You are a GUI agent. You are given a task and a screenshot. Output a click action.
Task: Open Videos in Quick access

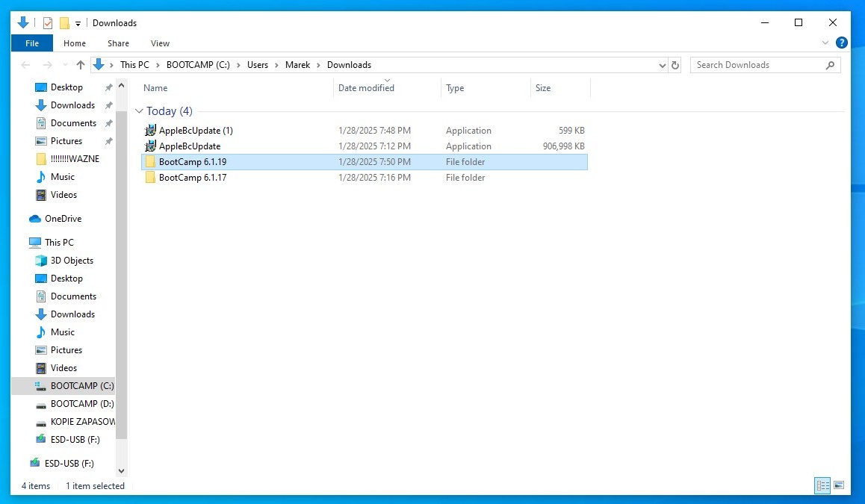(x=64, y=195)
